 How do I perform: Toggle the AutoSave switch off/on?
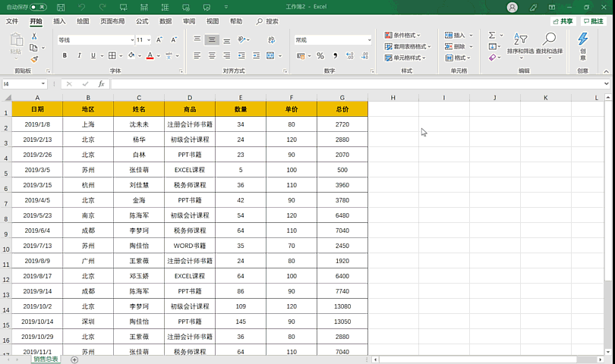[38, 7]
